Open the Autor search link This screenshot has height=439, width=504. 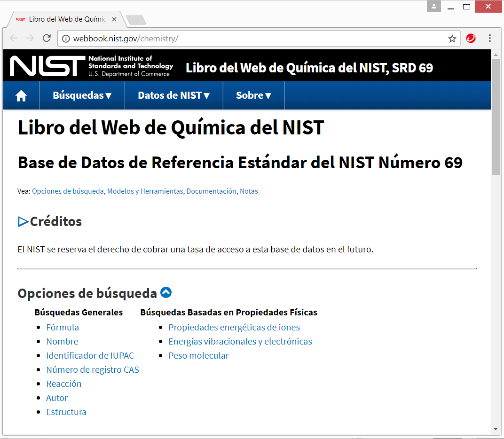57,398
